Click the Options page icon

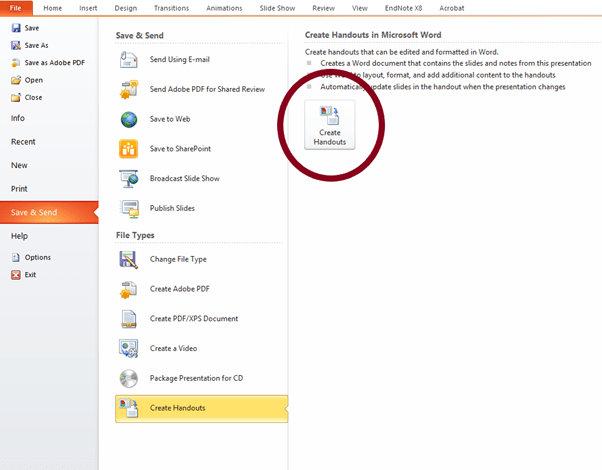[x=16, y=257]
